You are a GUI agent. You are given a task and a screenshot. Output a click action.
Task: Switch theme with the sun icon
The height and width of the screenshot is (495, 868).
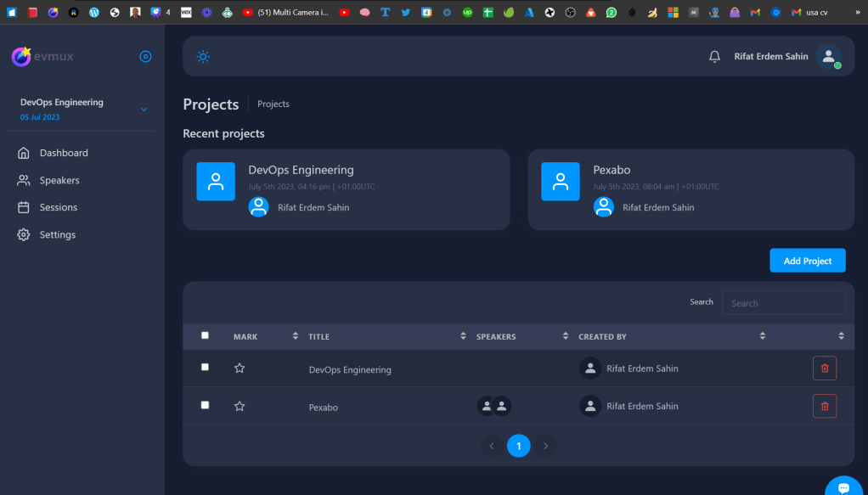pyautogui.click(x=203, y=57)
